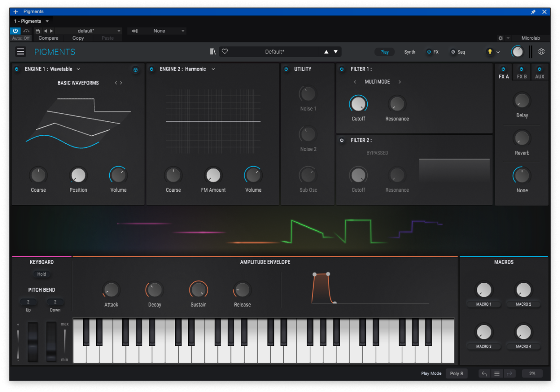Go to previous host preset arrow
Viewport: 560px width, 392px height.
[45, 31]
